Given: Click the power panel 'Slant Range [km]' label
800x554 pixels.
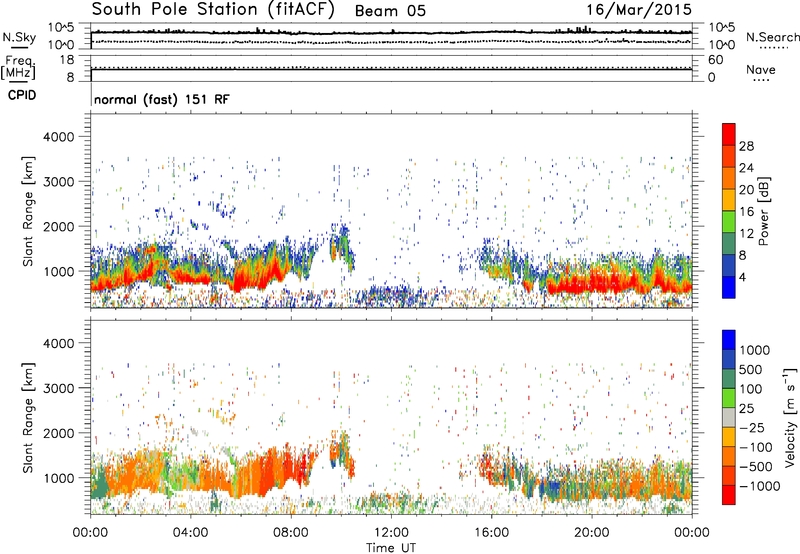Looking at the screenshot, I should coord(28,211).
